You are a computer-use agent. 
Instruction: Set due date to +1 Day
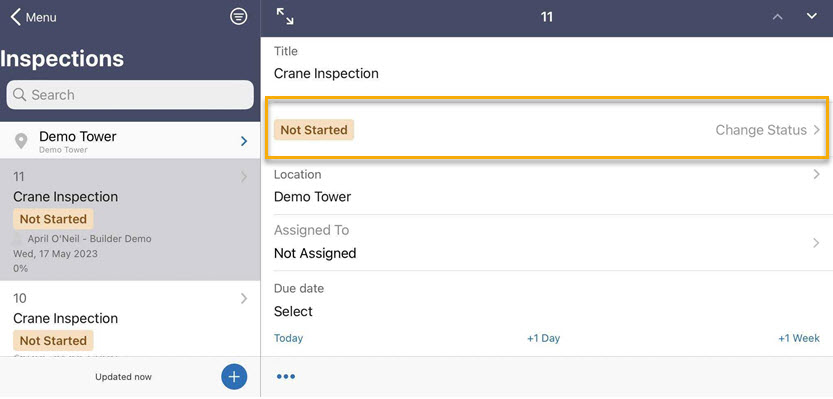543,338
